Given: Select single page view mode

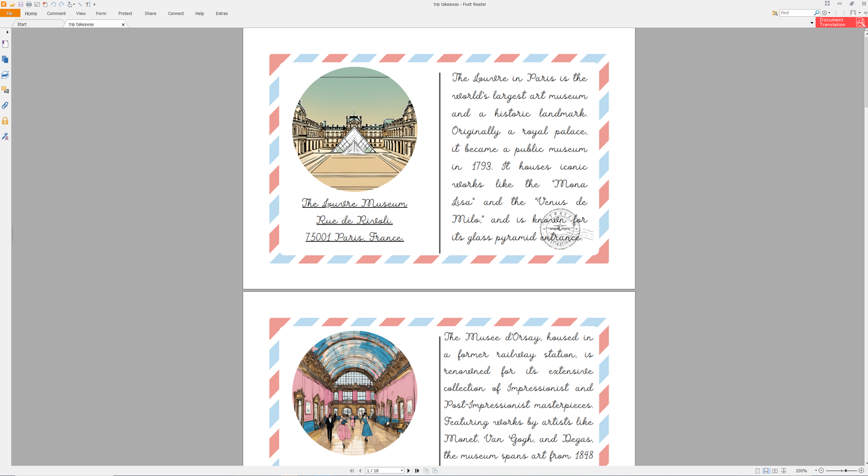Looking at the screenshot, I should (757, 471).
